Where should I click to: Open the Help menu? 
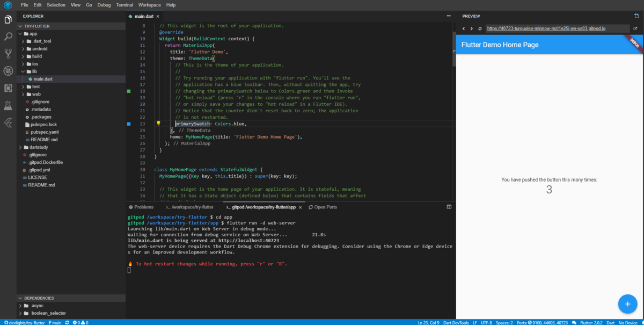coord(171,5)
